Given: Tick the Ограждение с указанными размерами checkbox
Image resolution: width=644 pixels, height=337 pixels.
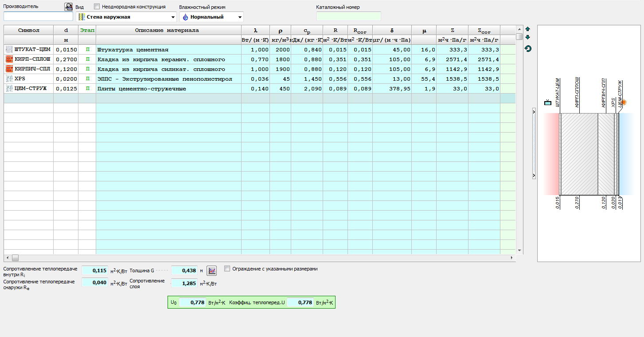Looking at the screenshot, I should [x=227, y=269].
